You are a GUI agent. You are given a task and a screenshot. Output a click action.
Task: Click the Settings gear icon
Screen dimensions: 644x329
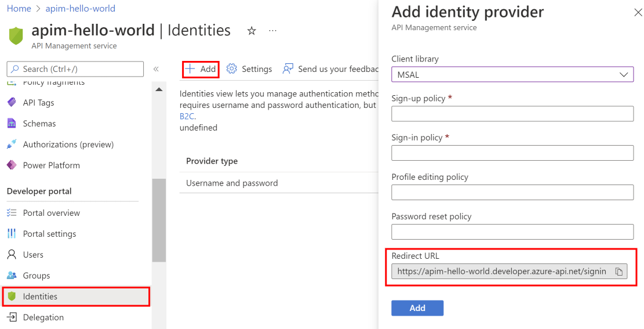pos(232,69)
